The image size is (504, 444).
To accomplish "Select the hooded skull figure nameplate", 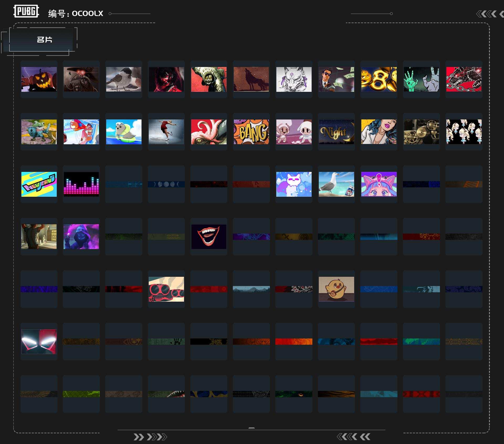I will coord(209,79).
